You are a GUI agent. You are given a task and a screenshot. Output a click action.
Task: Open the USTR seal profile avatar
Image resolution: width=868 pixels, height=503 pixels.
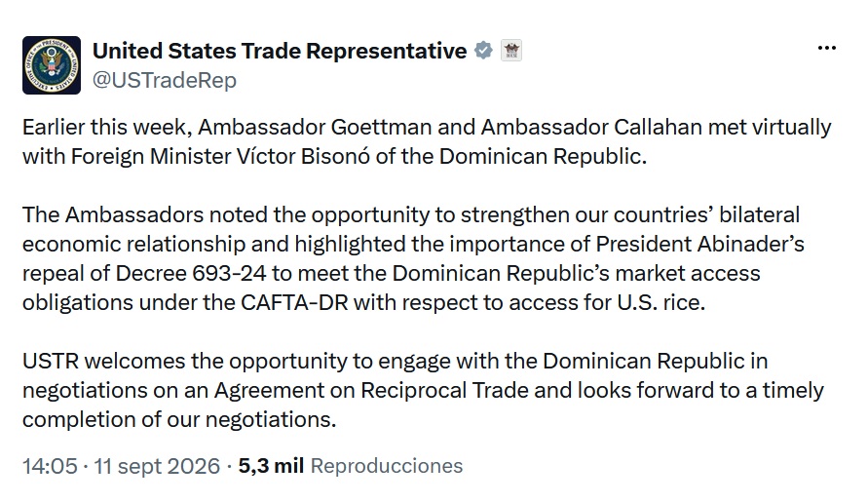[52, 65]
